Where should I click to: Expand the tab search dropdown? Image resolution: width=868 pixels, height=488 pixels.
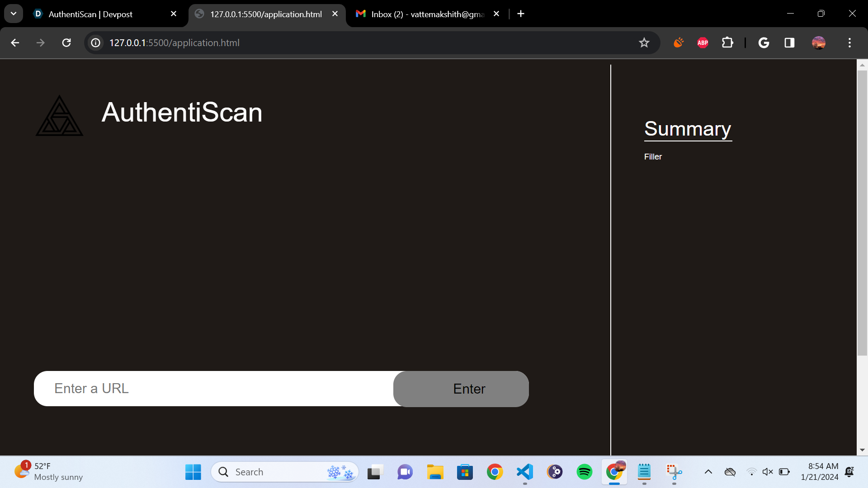(x=14, y=14)
